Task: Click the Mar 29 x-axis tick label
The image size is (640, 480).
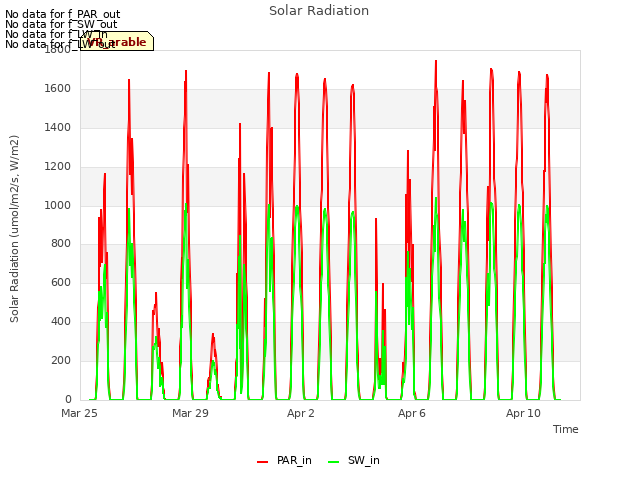Action: [x=190, y=413]
